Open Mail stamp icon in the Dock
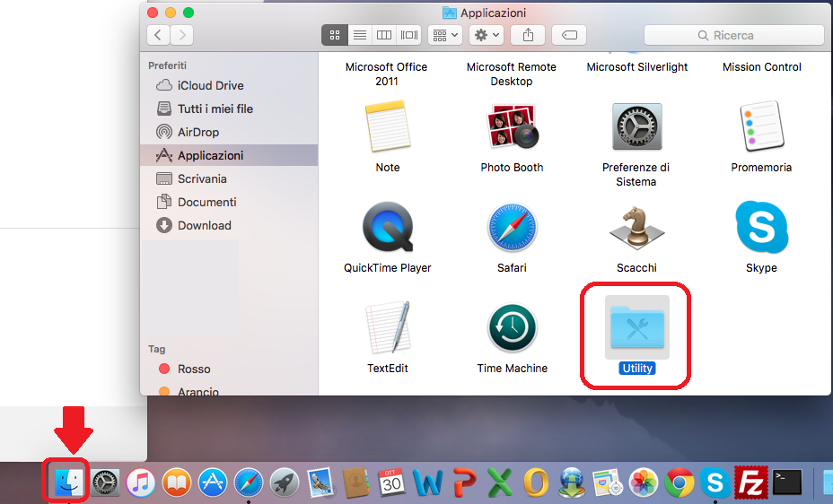This screenshot has height=504, width=833. (320, 482)
